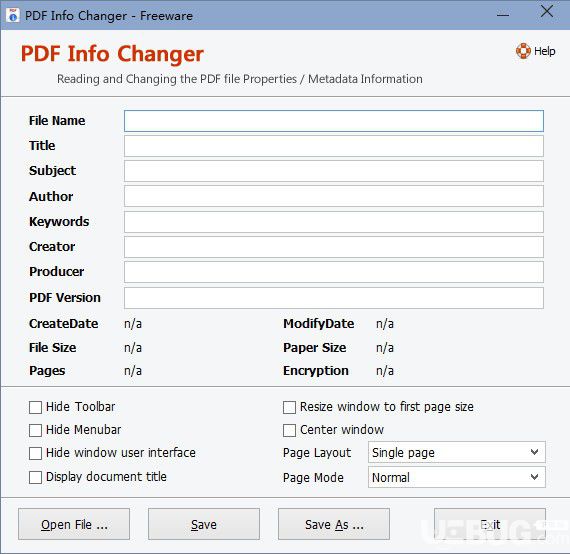Place cursor in the Keywords field

point(334,222)
